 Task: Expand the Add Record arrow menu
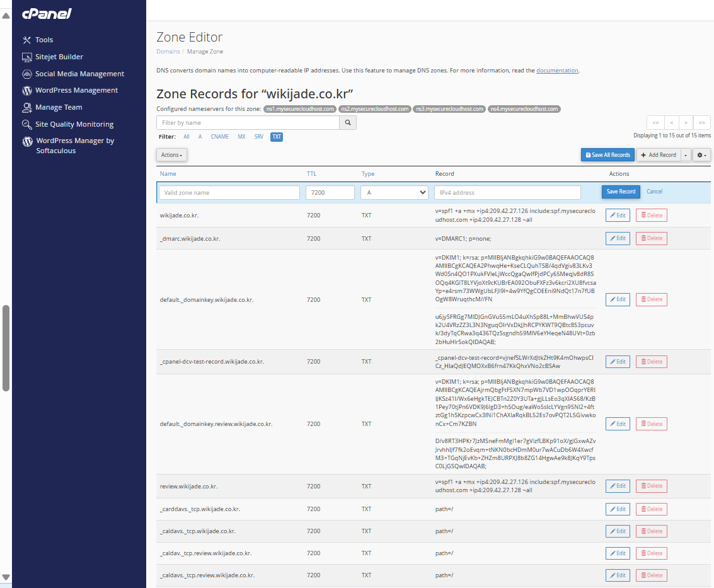coord(685,155)
